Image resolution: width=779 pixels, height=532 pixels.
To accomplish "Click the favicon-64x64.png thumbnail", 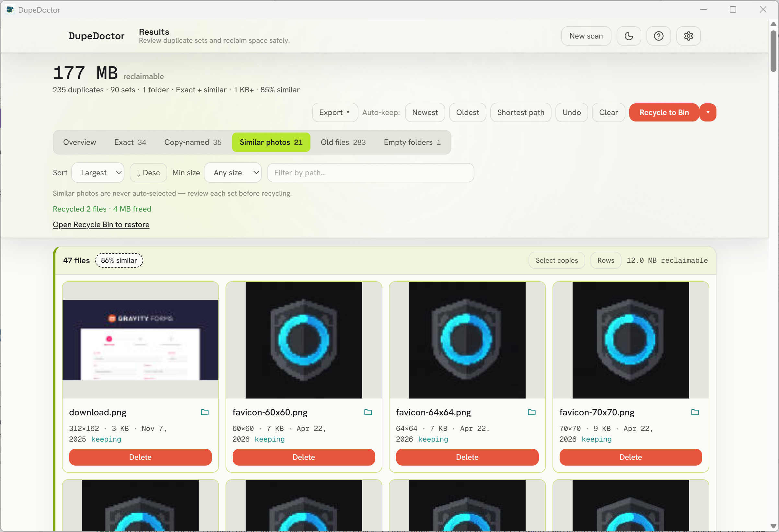I will coord(467,340).
